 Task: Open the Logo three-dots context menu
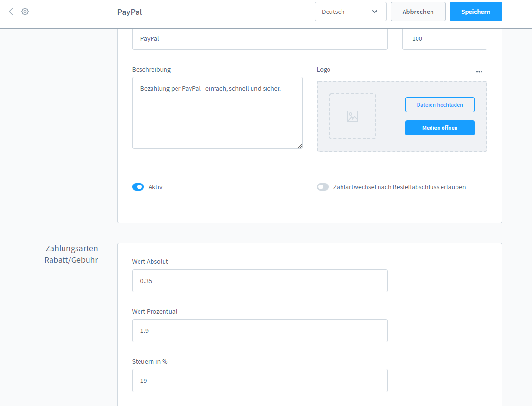(x=479, y=72)
